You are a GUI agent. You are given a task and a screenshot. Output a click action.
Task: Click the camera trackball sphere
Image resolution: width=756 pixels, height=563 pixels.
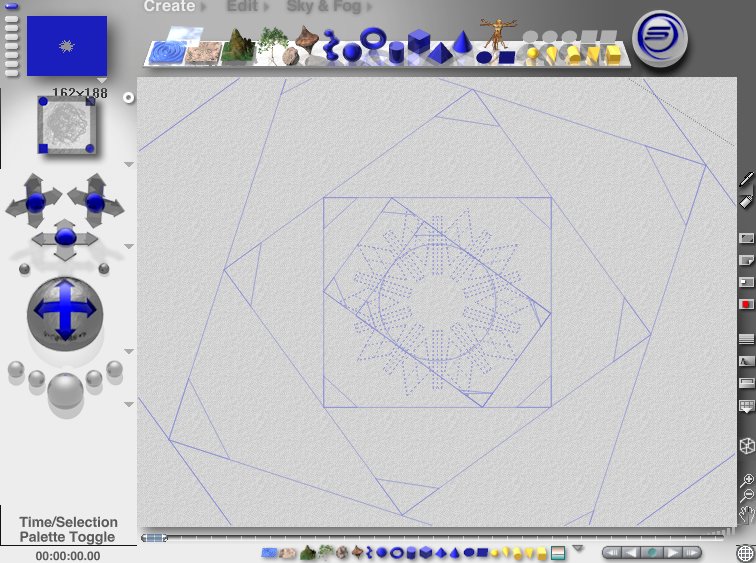65,313
